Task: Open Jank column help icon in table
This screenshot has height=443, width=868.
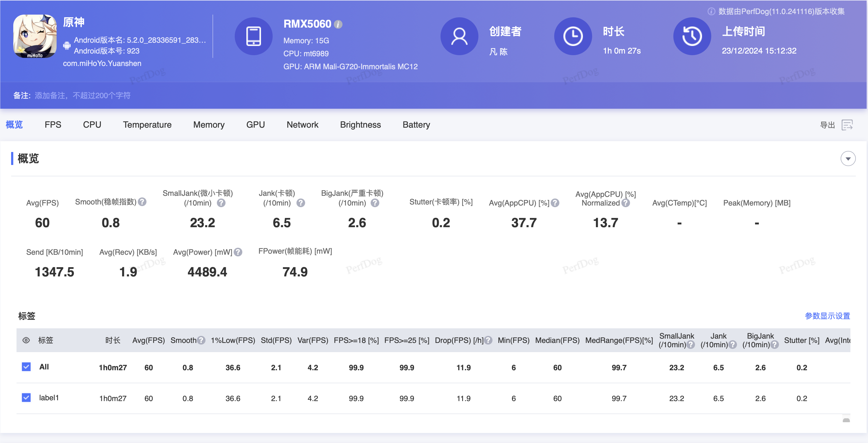Action: coord(733,345)
